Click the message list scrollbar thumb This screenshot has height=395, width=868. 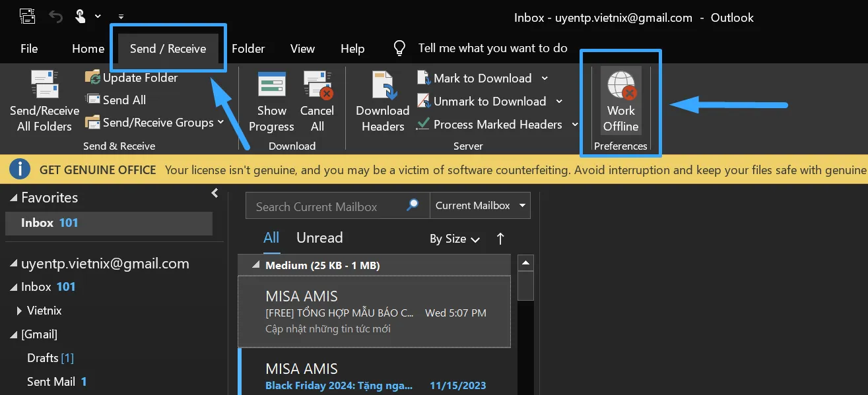pyautogui.click(x=525, y=286)
